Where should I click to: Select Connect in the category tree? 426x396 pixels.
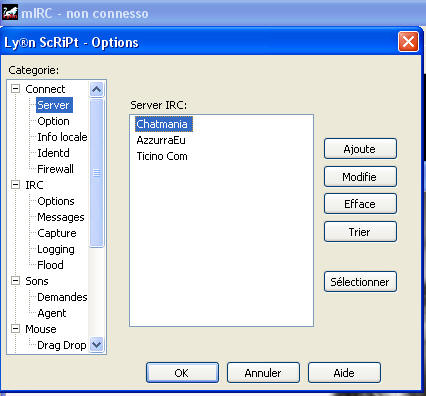click(x=45, y=89)
